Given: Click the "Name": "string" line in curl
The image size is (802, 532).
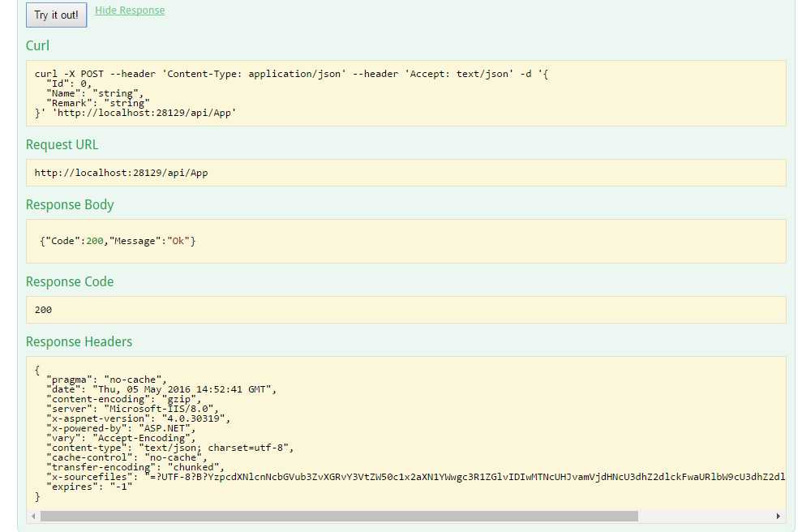Looking at the screenshot, I should [95, 93].
